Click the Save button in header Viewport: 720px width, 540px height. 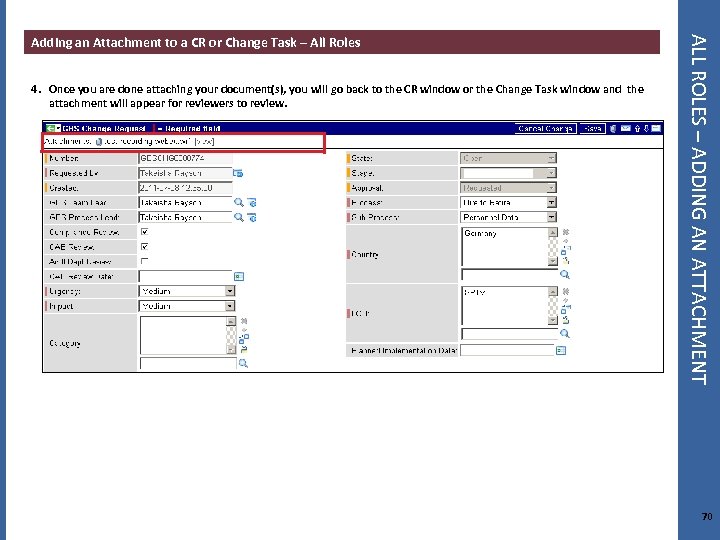(x=592, y=129)
